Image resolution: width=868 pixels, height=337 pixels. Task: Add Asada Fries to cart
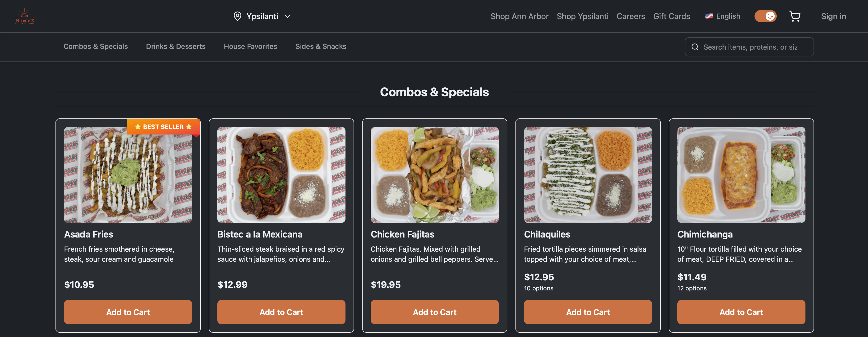(128, 312)
